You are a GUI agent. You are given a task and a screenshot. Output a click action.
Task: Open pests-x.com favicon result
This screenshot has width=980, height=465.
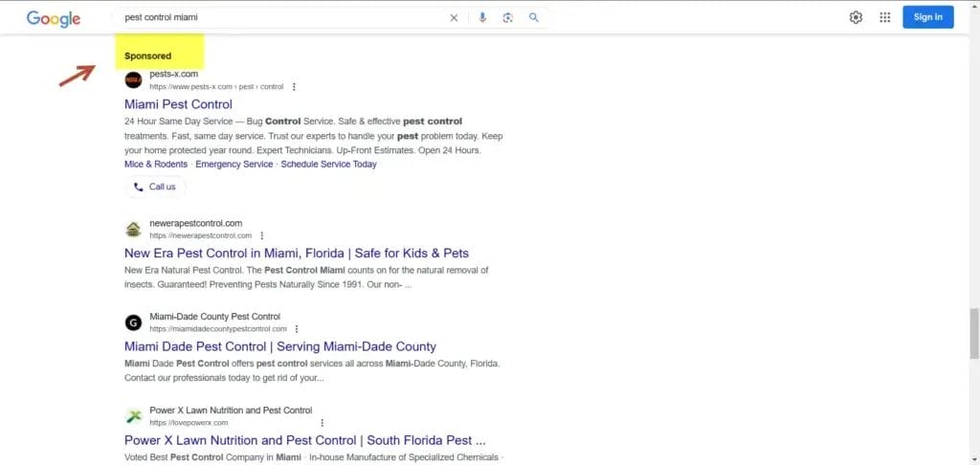(x=133, y=80)
